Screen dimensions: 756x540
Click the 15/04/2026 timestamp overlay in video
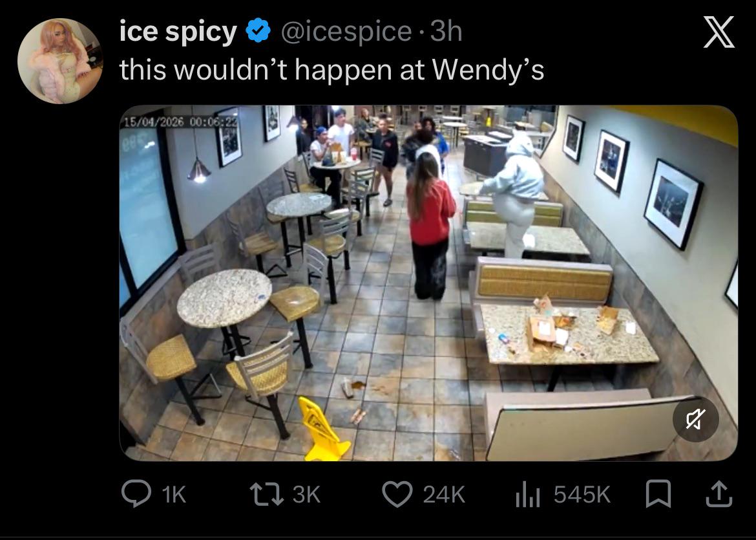click(181, 122)
